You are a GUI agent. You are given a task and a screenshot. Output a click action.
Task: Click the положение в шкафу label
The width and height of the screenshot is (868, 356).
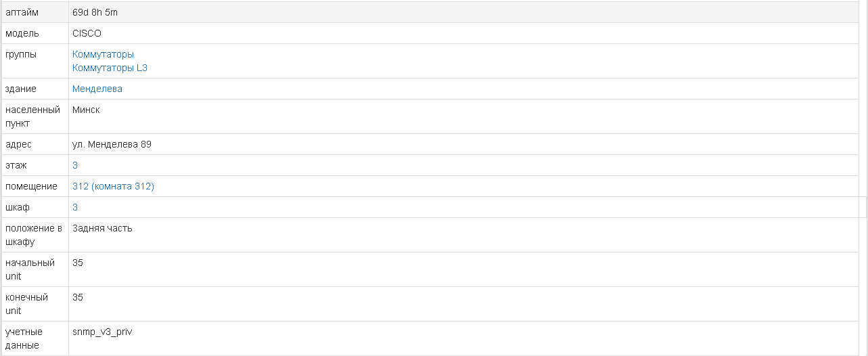[x=34, y=235]
